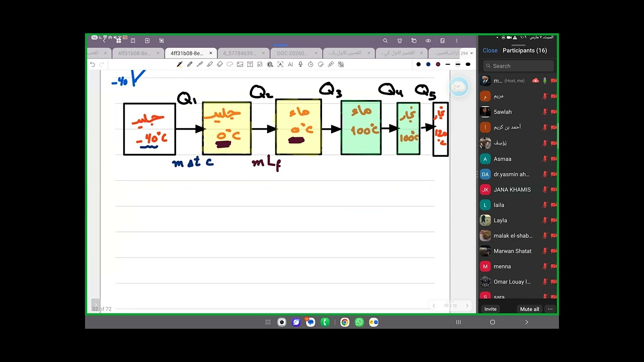Toggle the reading view eye icon
644x362 pixels.
(428, 41)
